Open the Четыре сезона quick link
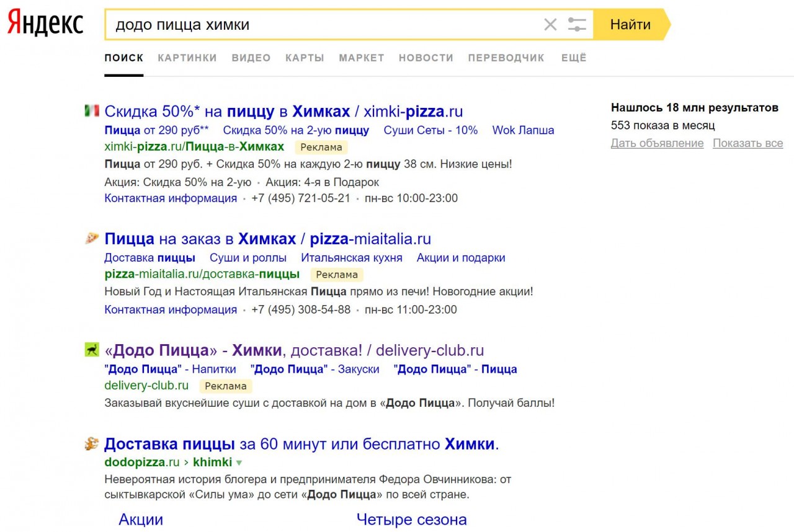This screenshot has width=794, height=532. [x=412, y=520]
